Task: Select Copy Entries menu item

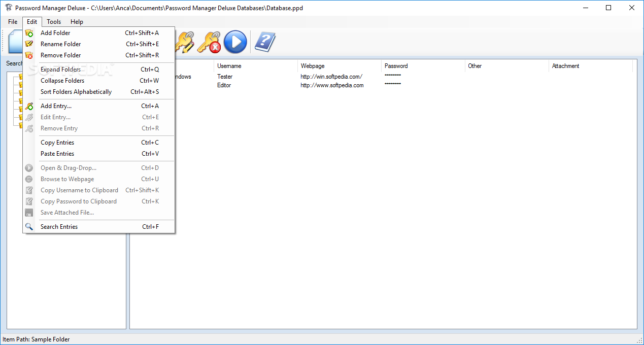Action: [x=99, y=143]
